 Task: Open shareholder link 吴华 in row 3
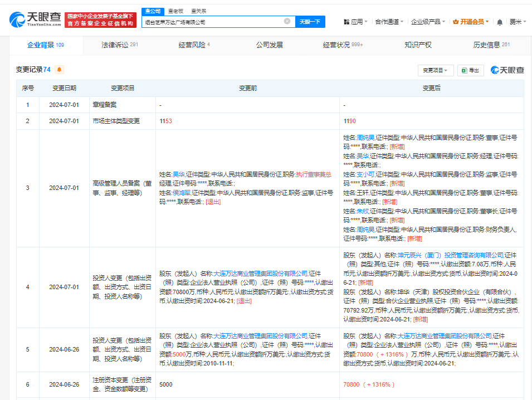tap(178, 174)
